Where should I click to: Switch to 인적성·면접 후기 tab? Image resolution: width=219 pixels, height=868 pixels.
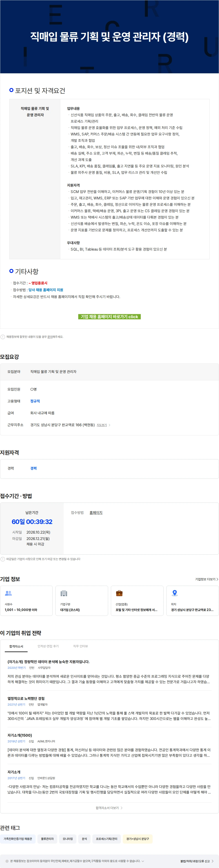coord(48,646)
